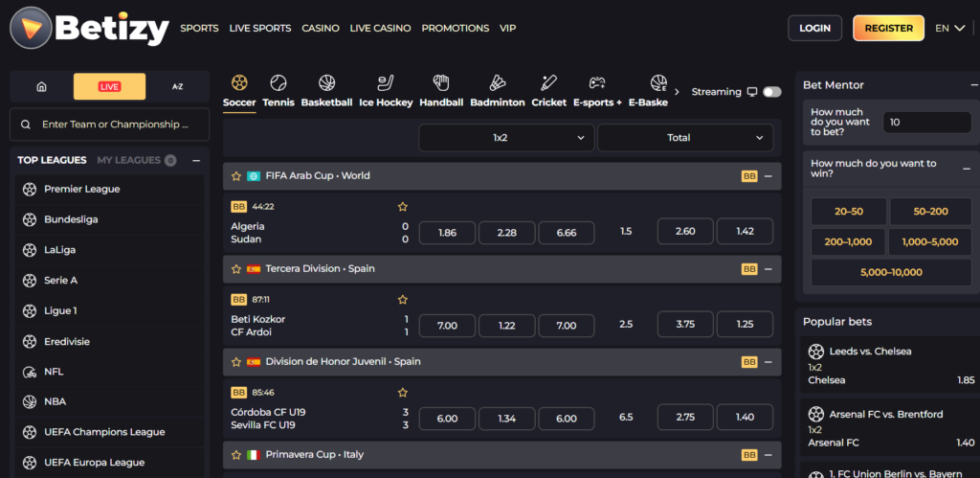Open the home icon tab in sidebar
Viewport: 980px width, 478px height.
coord(41,86)
